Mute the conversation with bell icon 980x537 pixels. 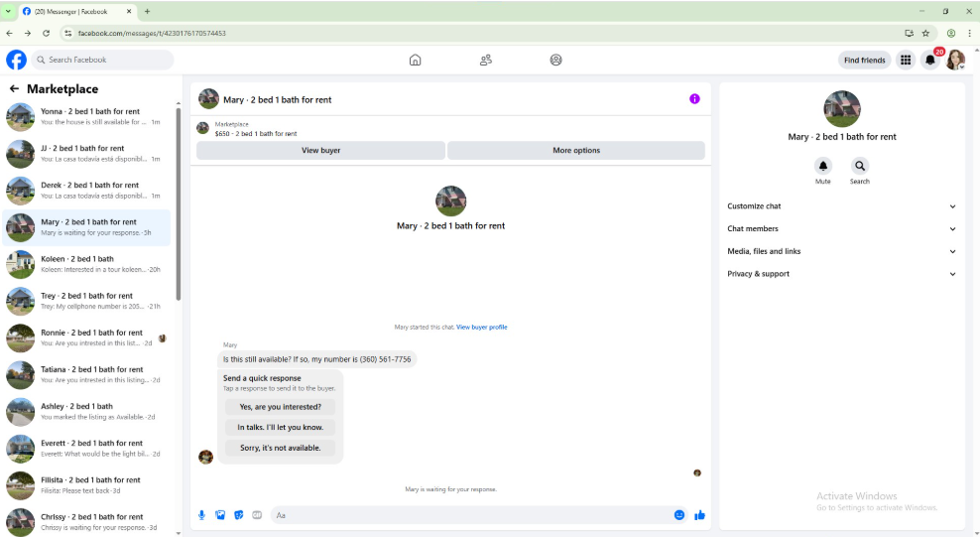pos(822,166)
